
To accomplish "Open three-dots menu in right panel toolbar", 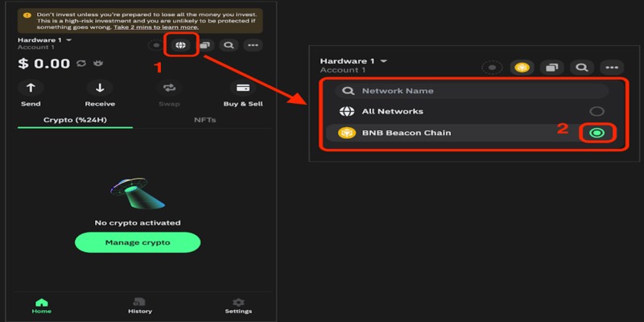I will tap(612, 68).
